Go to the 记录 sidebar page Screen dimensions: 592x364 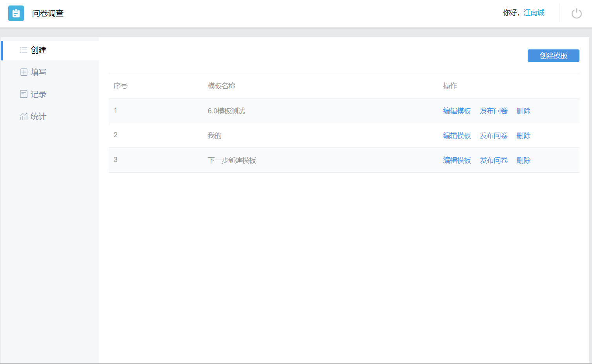point(38,94)
